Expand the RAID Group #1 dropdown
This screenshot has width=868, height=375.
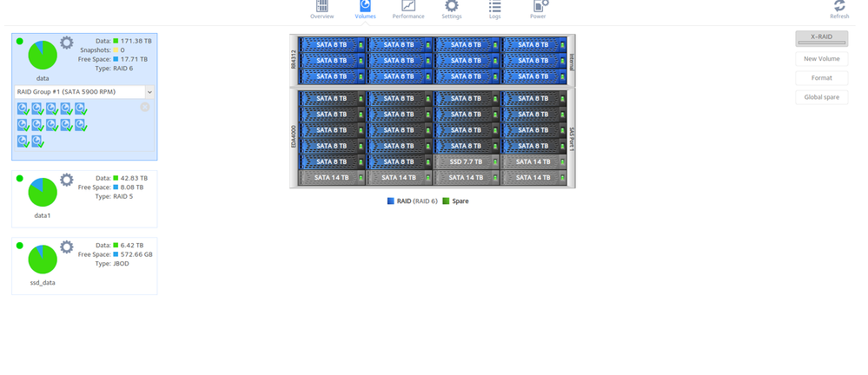[149, 92]
